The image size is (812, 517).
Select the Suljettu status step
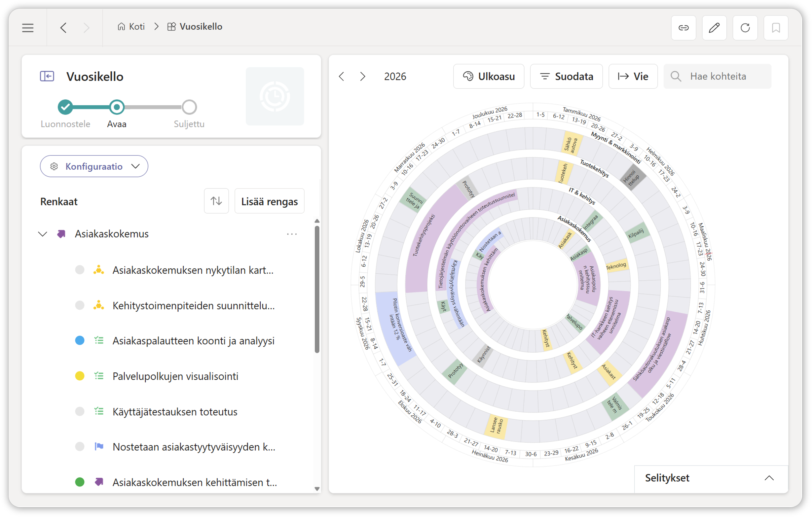coord(189,107)
